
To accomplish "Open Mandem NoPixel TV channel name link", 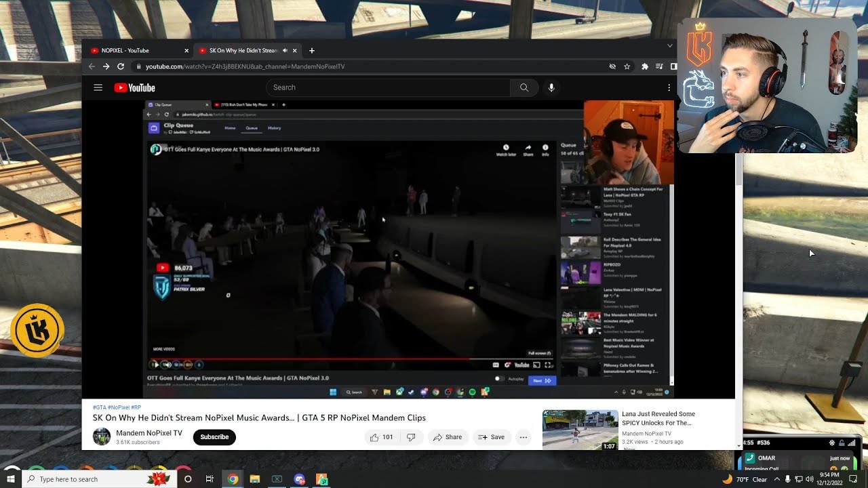I will pyautogui.click(x=149, y=433).
